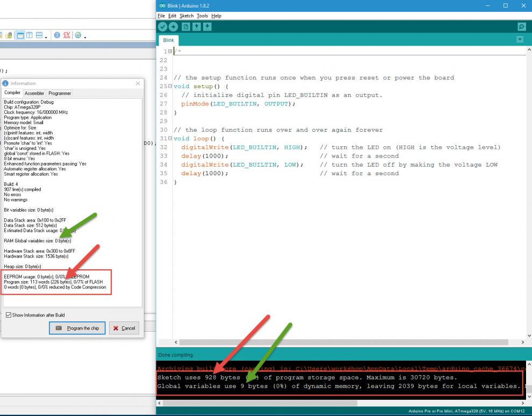Click 'Sketch uses 928 bytes' console line

tap(307, 377)
